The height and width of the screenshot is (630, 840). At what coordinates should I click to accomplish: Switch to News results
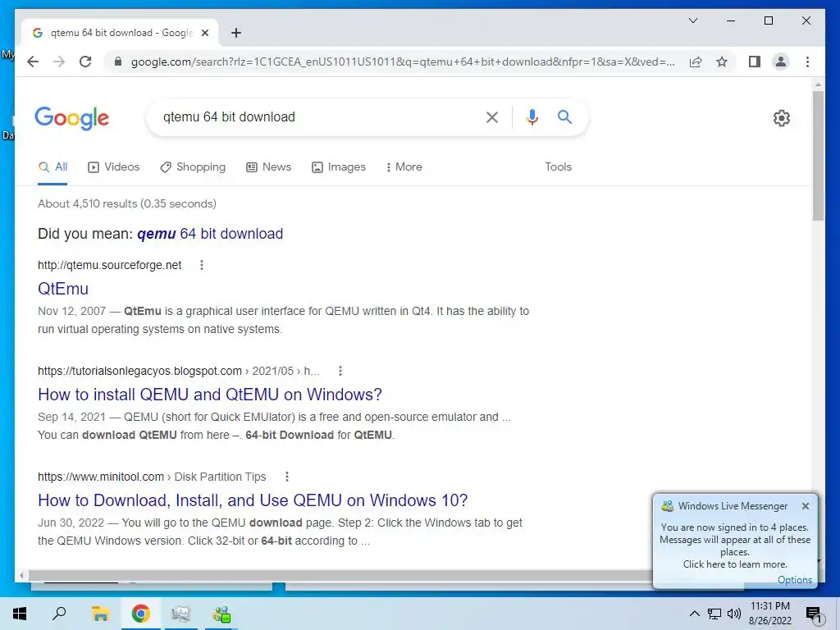(x=269, y=167)
